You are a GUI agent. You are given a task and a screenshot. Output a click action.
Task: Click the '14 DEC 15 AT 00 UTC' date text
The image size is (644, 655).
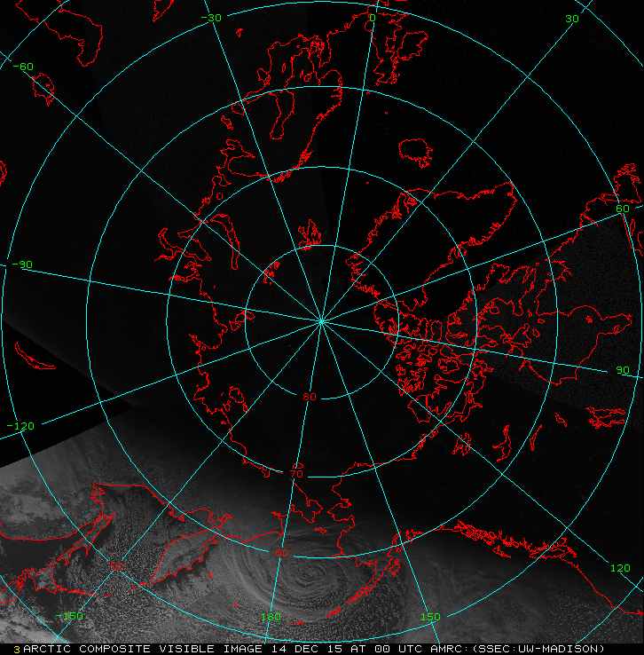point(347,649)
